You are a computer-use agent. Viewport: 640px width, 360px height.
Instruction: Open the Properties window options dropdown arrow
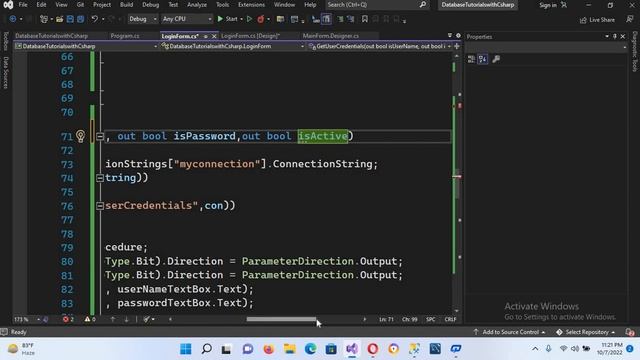[x=607, y=36]
